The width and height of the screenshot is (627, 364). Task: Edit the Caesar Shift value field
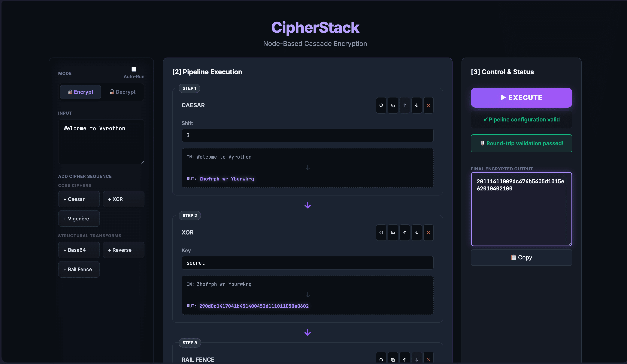(x=307, y=135)
